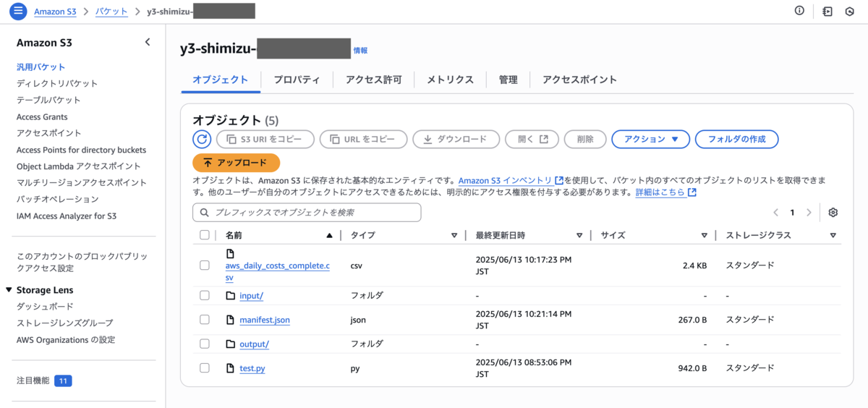Click the フォルダの作成 button
The image size is (868, 408).
736,139
